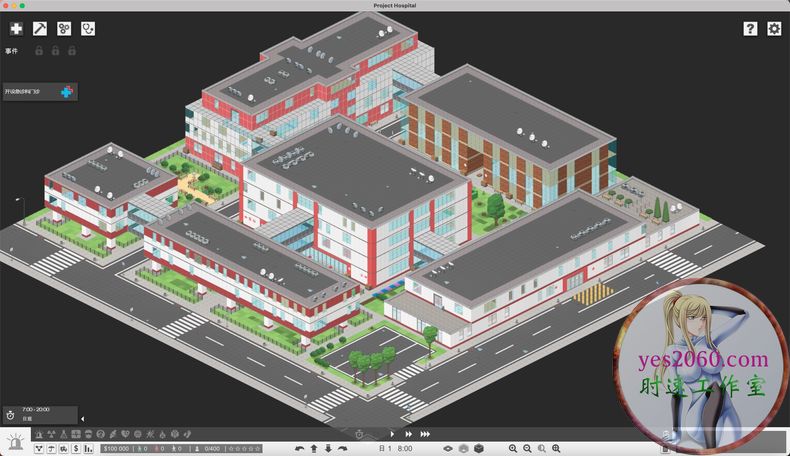The image size is (790, 456).
Task: Open the settings gear in top right
Action: (x=774, y=29)
